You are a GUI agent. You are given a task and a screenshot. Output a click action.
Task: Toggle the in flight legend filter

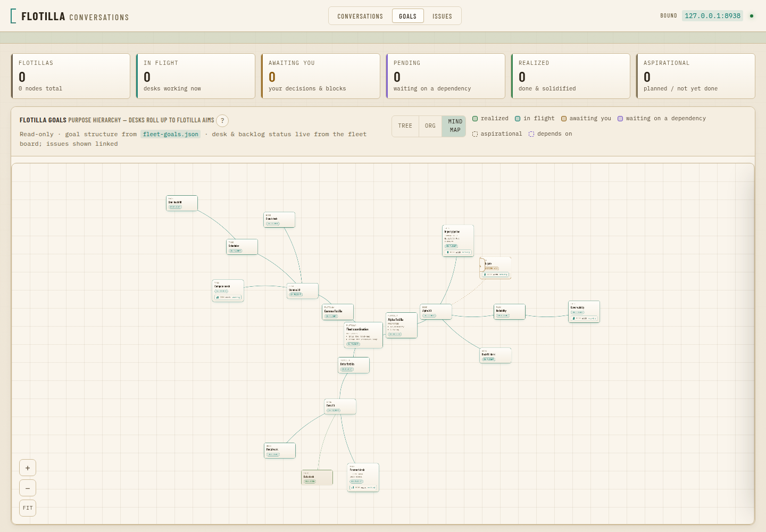(535, 119)
